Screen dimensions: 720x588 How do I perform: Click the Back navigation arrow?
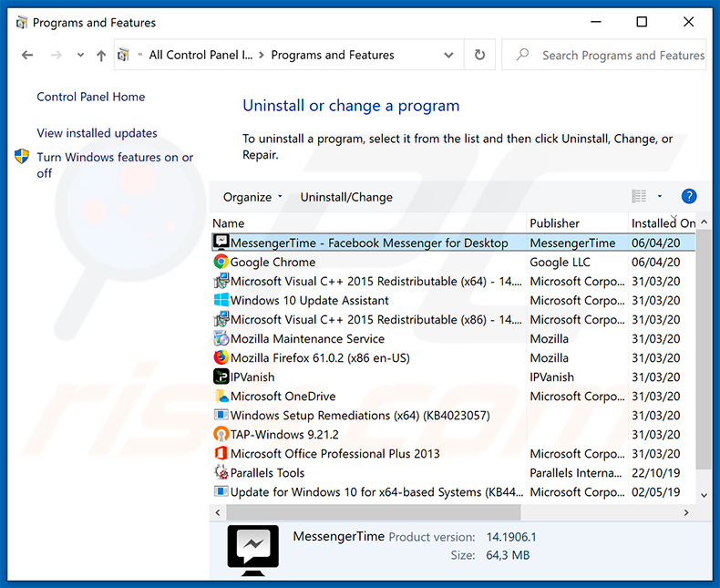(x=27, y=56)
